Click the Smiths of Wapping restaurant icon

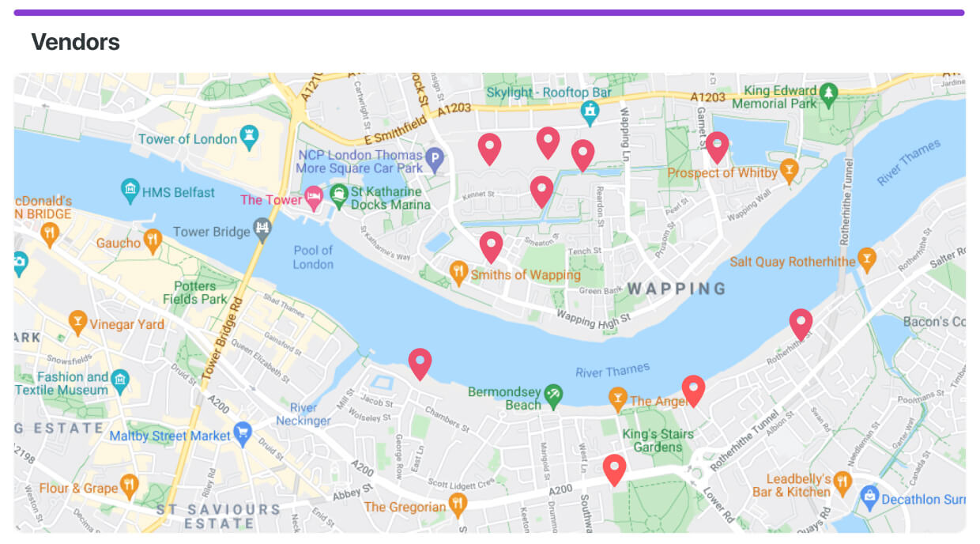pos(459,274)
